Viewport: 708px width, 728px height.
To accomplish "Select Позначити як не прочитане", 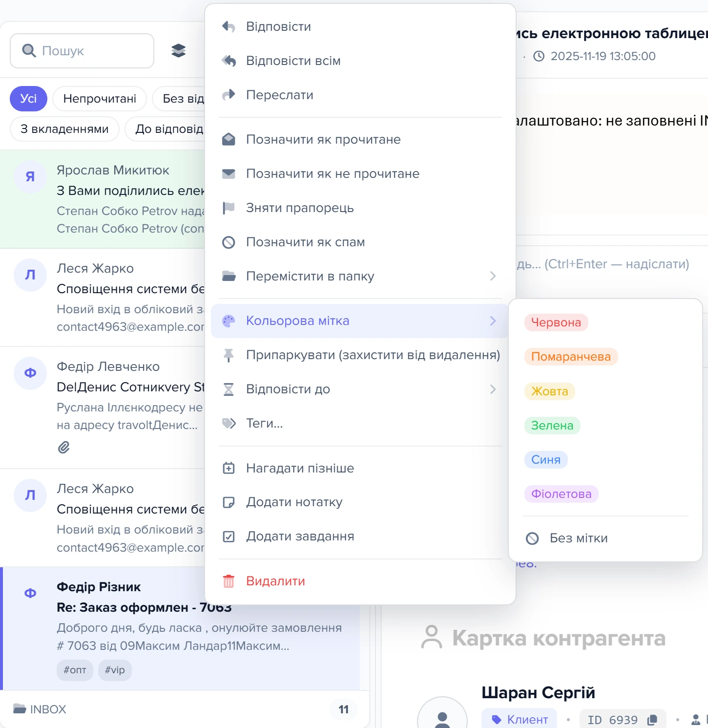I will (x=360, y=173).
